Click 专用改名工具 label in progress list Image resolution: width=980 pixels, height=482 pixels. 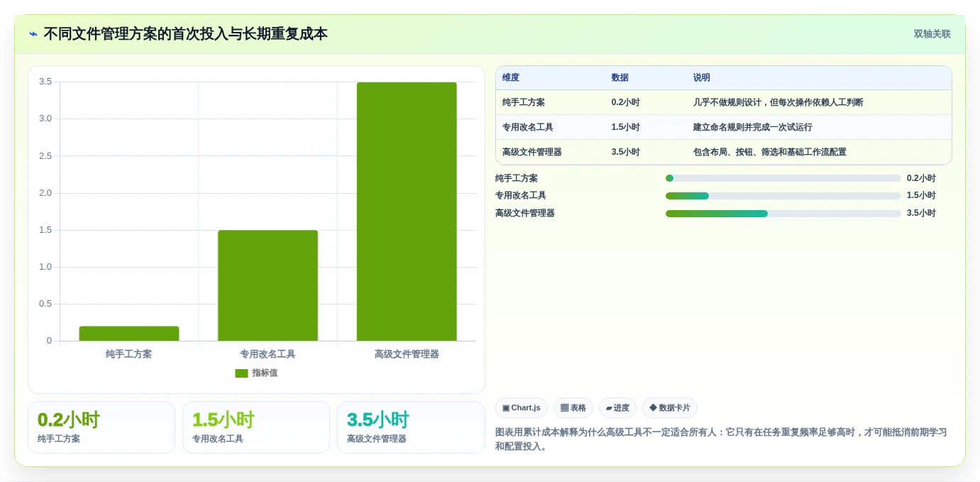pos(521,196)
